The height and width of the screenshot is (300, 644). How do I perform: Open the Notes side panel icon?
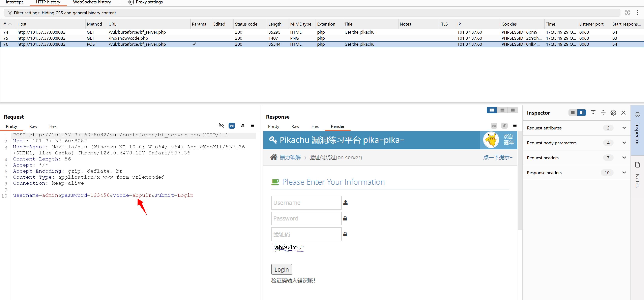(637, 165)
